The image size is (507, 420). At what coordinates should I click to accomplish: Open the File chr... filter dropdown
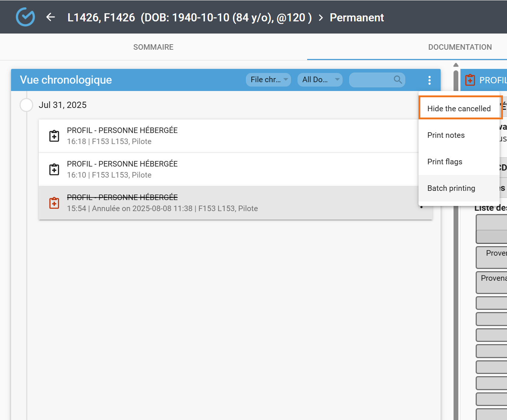coord(268,80)
